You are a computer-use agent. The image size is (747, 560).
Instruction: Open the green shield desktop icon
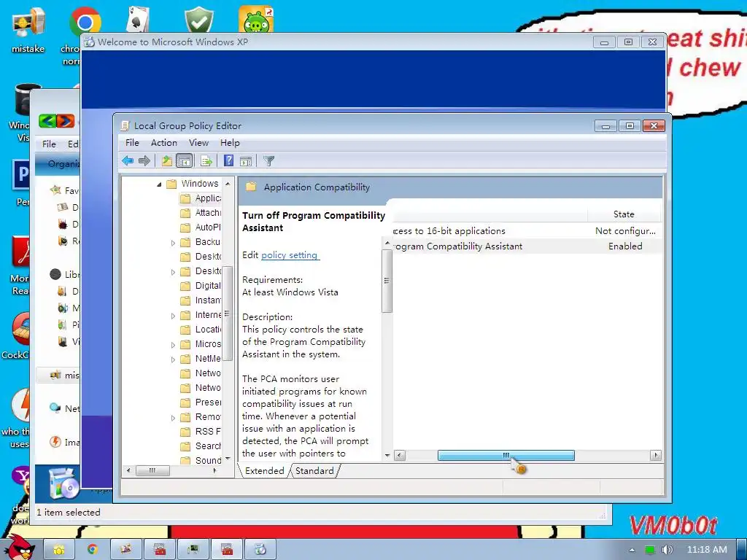coord(198,19)
